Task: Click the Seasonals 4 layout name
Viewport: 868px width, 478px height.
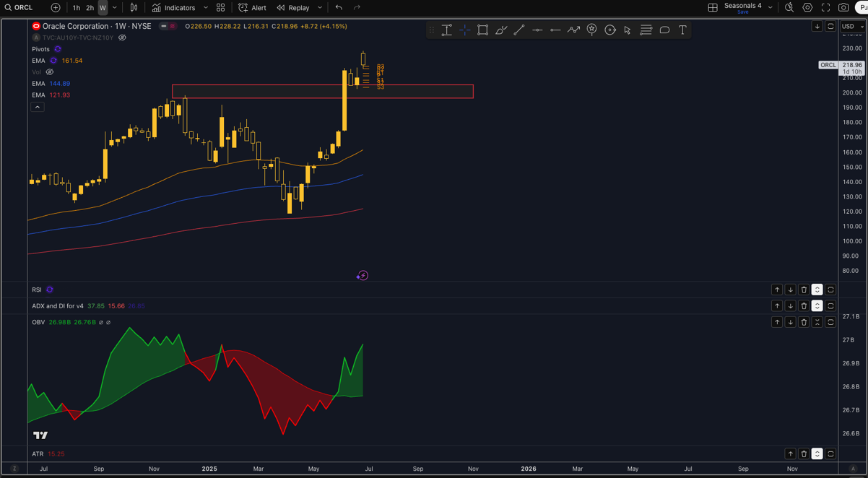Action: (743, 7)
